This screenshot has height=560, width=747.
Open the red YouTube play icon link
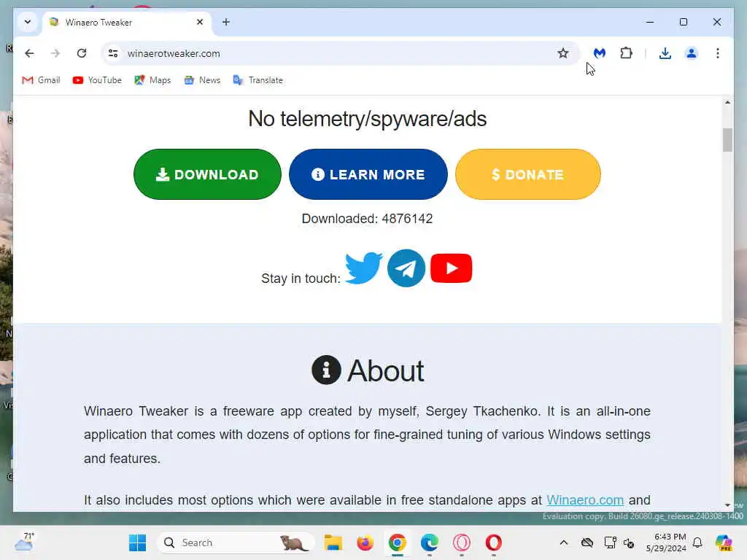coord(451,268)
